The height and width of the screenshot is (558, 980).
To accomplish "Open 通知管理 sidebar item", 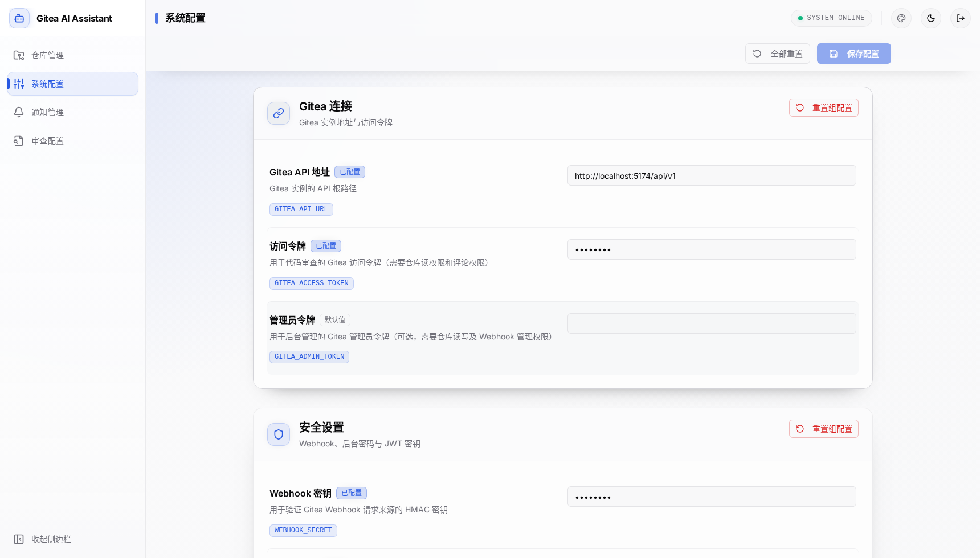I will pyautogui.click(x=72, y=112).
